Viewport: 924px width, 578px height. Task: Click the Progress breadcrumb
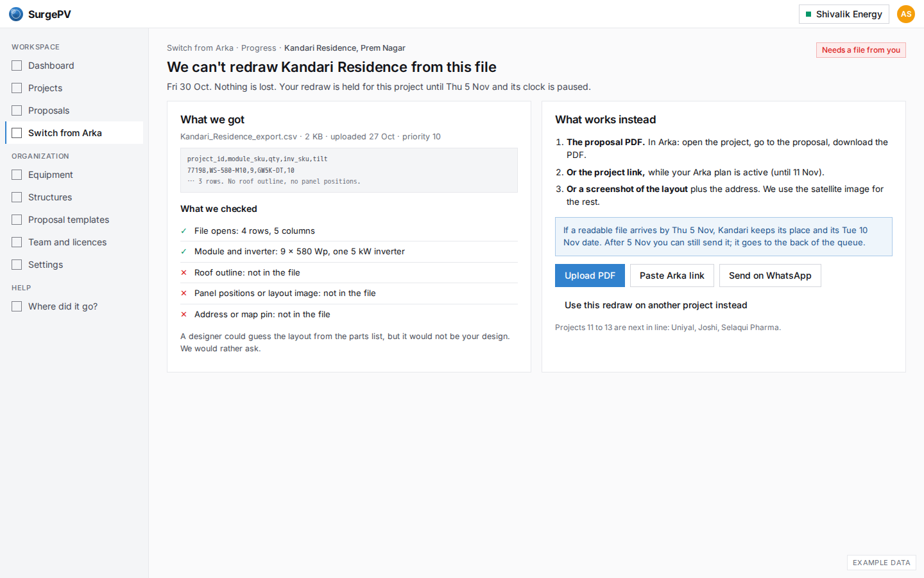coord(259,48)
